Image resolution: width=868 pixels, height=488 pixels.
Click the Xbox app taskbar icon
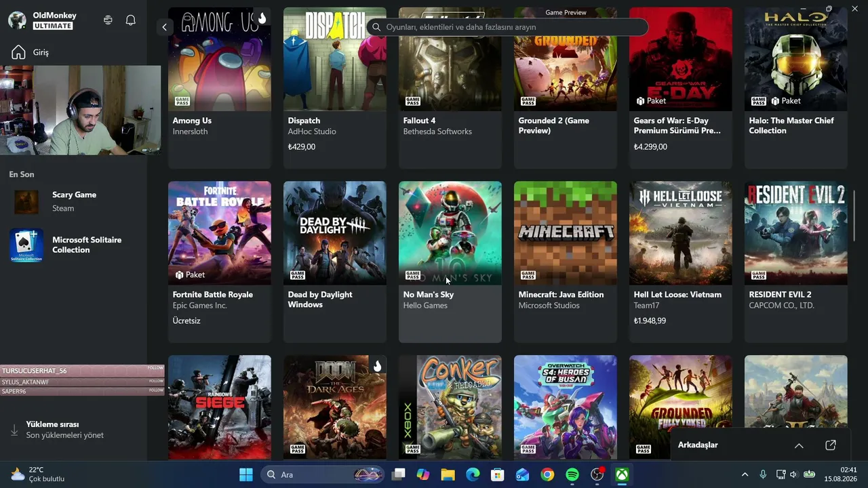[x=621, y=474]
